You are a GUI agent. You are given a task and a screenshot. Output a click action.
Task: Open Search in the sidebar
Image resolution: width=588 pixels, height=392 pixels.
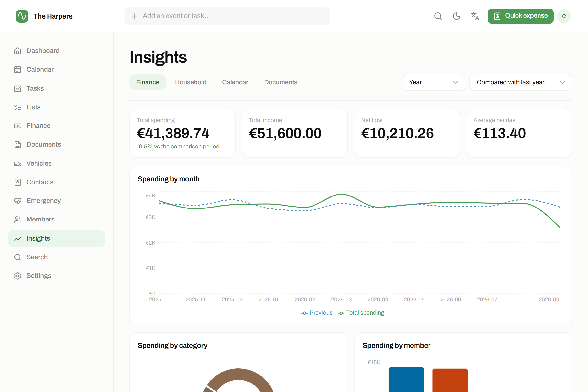[57, 257]
